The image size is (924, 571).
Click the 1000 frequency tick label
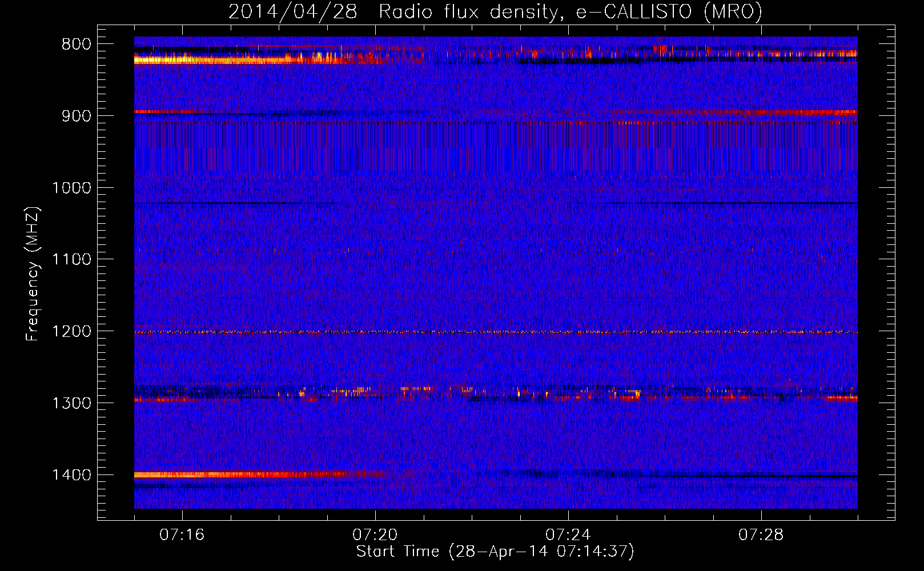click(x=71, y=188)
